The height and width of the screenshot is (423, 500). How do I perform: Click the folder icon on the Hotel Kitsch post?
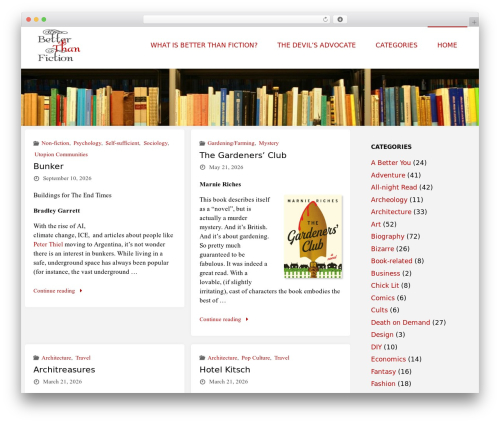pyautogui.click(x=202, y=358)
